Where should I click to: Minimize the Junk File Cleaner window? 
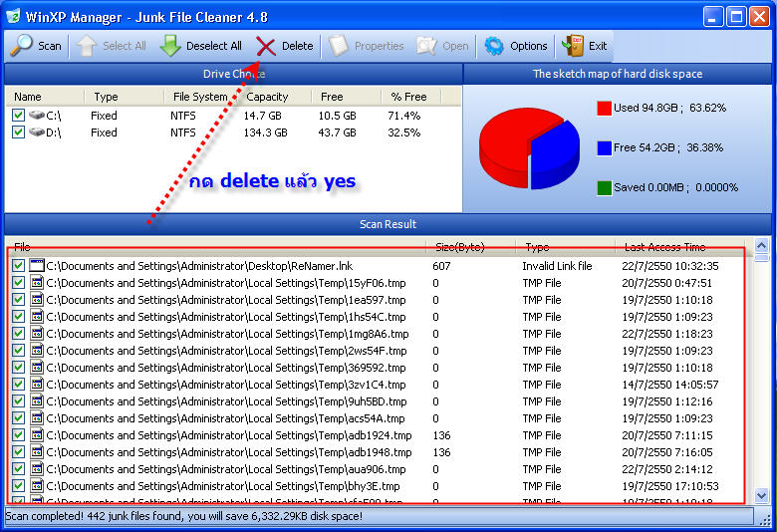712,17
